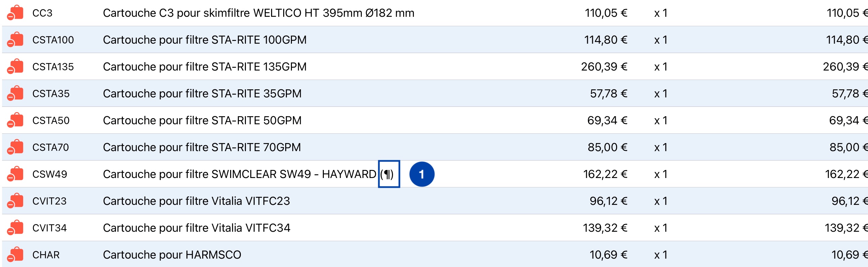Click the remove-item bag icon for CC3
Image resolution: width=868 pixels, height=267 pixels.
(15, 13)
